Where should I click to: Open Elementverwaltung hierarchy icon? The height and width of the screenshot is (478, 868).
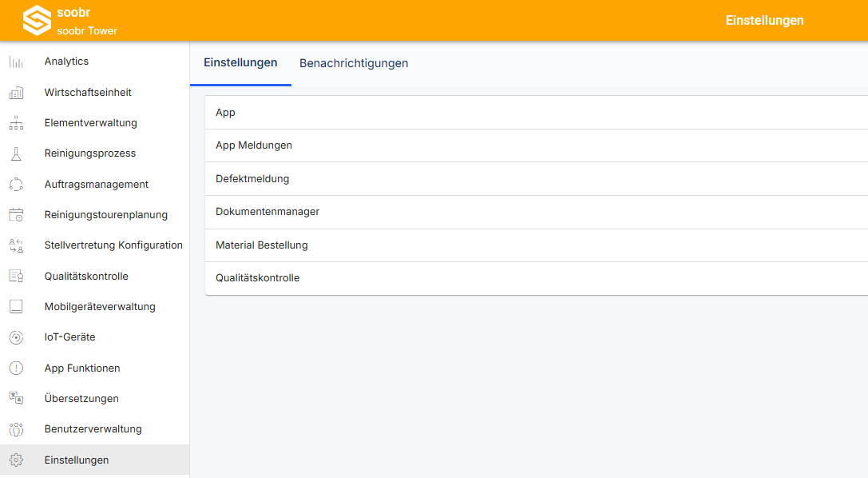(16, 123)
